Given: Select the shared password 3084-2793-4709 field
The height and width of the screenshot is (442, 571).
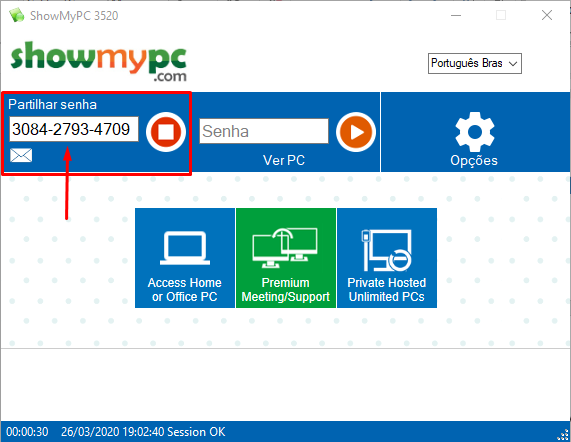Looking at the screenshot, I should [74, 129].
